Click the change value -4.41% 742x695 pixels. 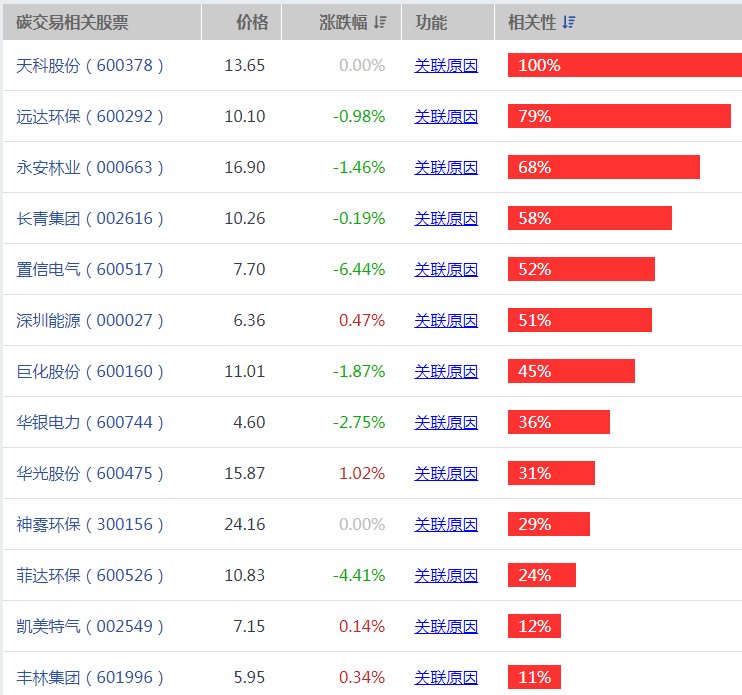point(359,576)
